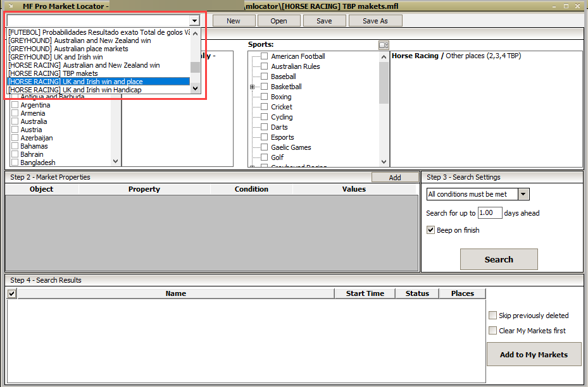Image resolution: width=588 pixels, height=387 pixels.
Task: Click the MF Pro app icon in title bar
Action: coord(11,6)
